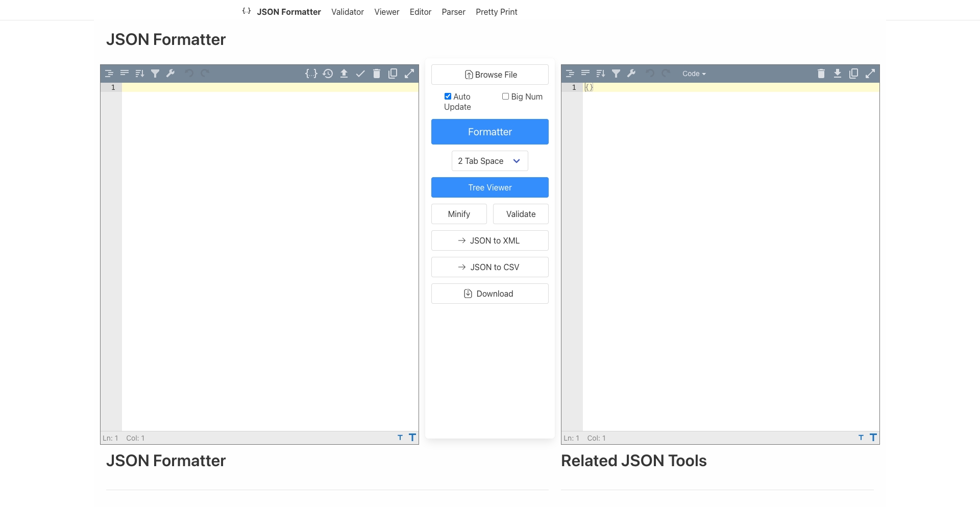
Task: Clear the right output with the trash icon
Action: [x=821, y=73]
